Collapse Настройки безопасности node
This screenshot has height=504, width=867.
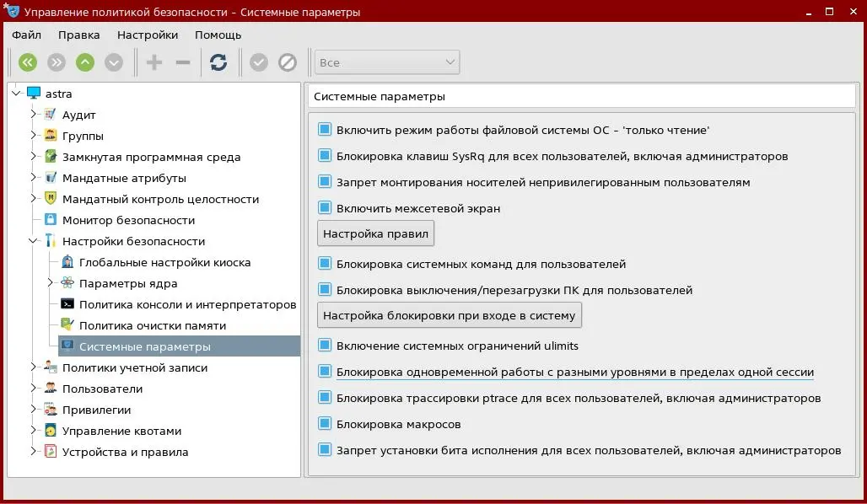(33, 241)
